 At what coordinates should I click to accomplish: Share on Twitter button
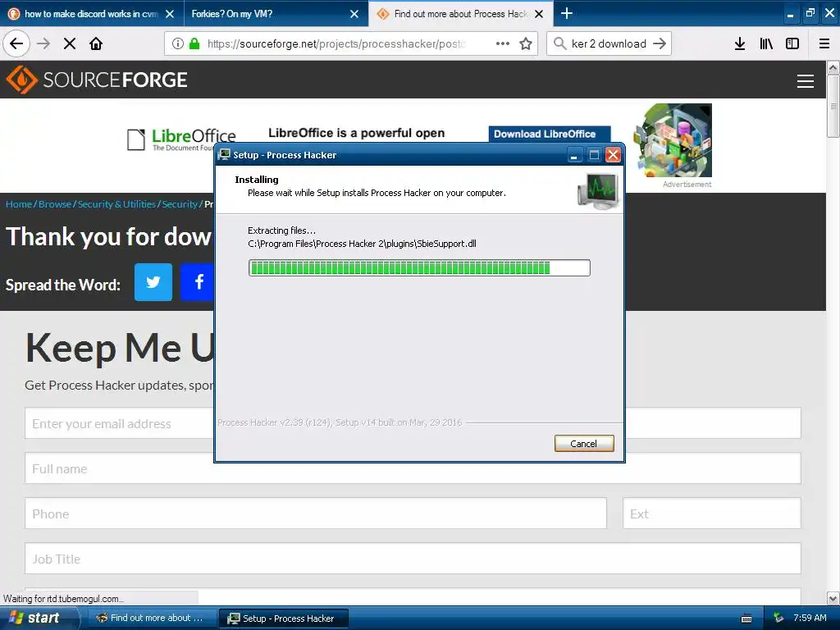pyautogui.click(x=153, y=282)
